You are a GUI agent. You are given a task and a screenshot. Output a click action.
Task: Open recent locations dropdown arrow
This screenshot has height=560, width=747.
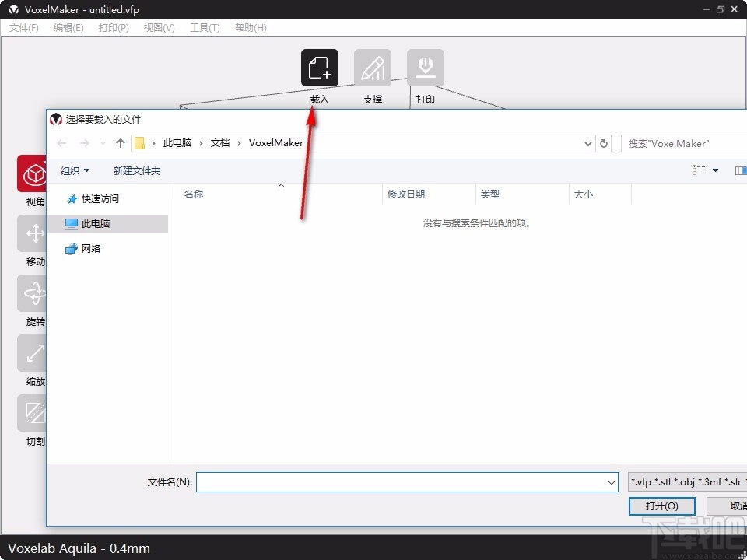click(103, 143)
